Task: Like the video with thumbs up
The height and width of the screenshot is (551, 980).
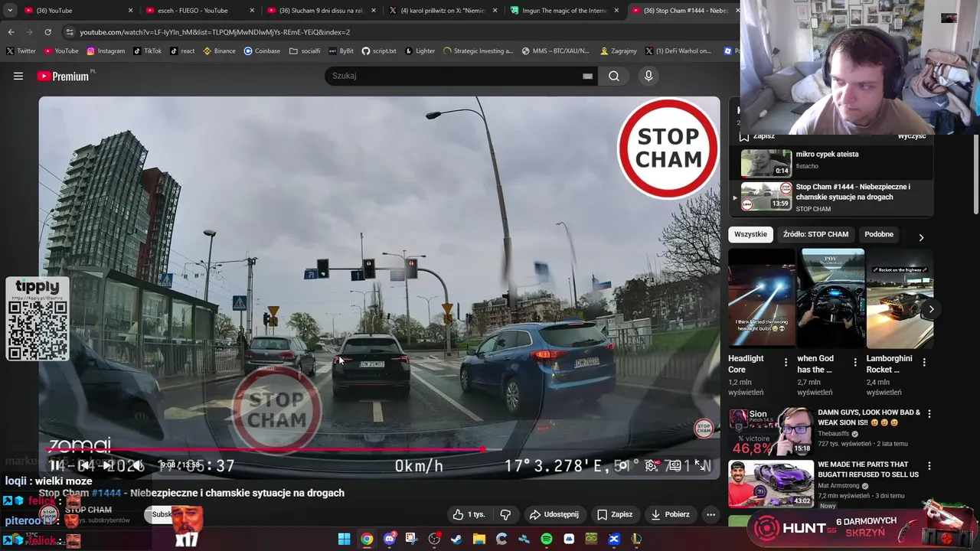Action: (469, 514)
